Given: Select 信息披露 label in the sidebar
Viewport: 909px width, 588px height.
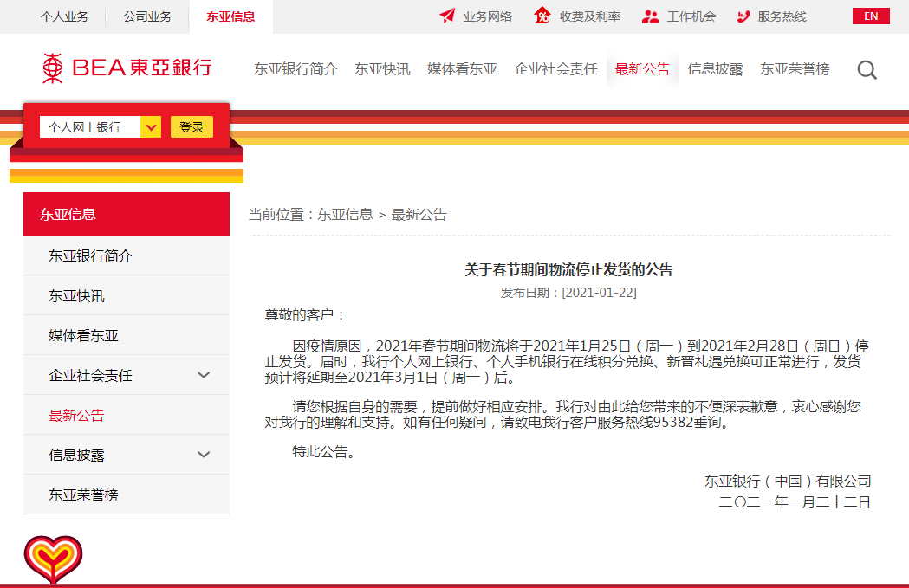Looking at the screenshot, I should (x=76, y=456).
